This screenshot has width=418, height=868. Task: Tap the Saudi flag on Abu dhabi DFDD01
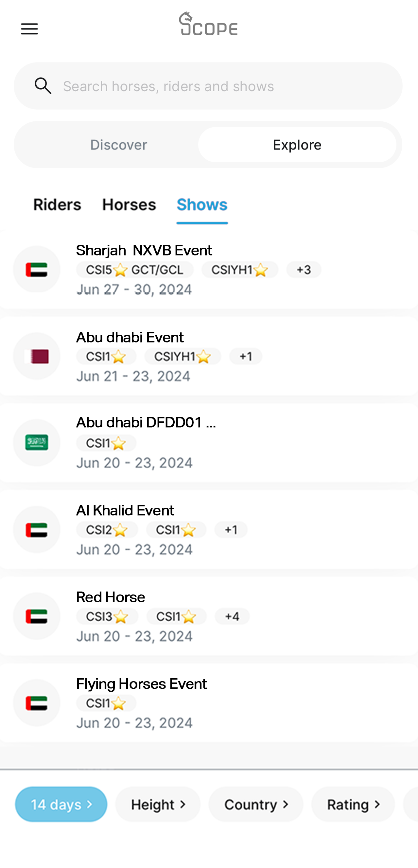(37, 443)
